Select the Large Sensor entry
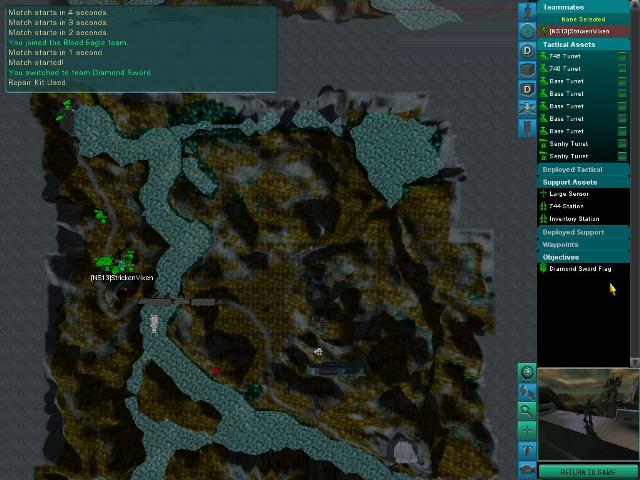The image size is (640, 480). pyautogui.click(x=583, y=194)
